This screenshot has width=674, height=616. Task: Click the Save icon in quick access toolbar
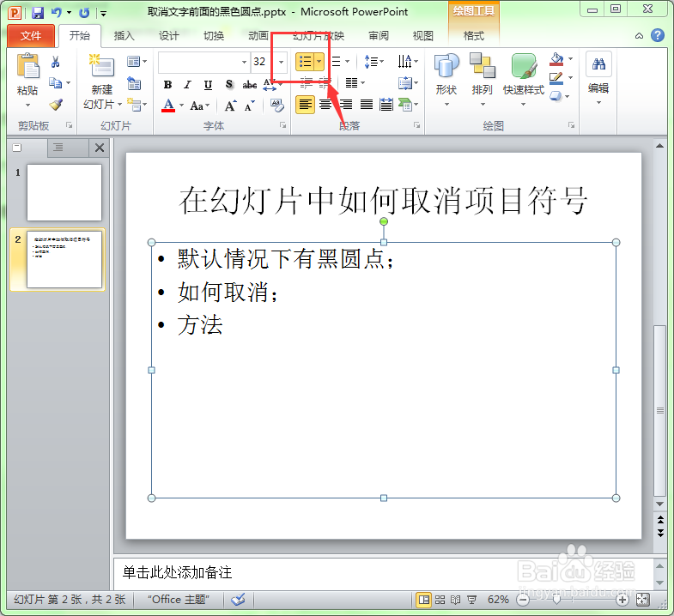tap(38, 13)
